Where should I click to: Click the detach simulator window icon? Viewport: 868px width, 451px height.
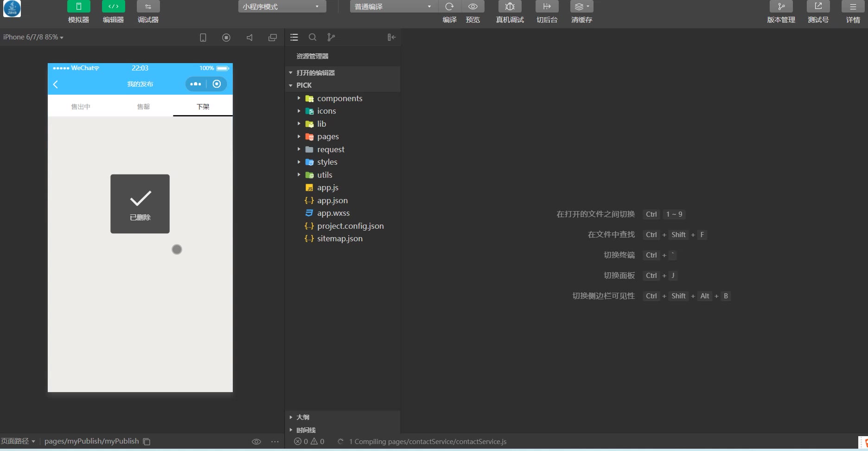point(273,38)
